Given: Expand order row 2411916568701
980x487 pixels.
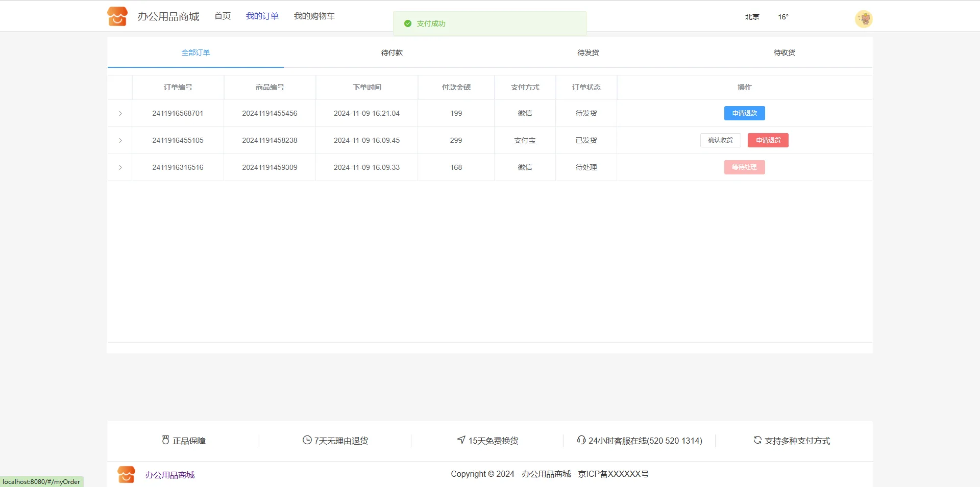Looking at the screenshot, I should (120, 113).
